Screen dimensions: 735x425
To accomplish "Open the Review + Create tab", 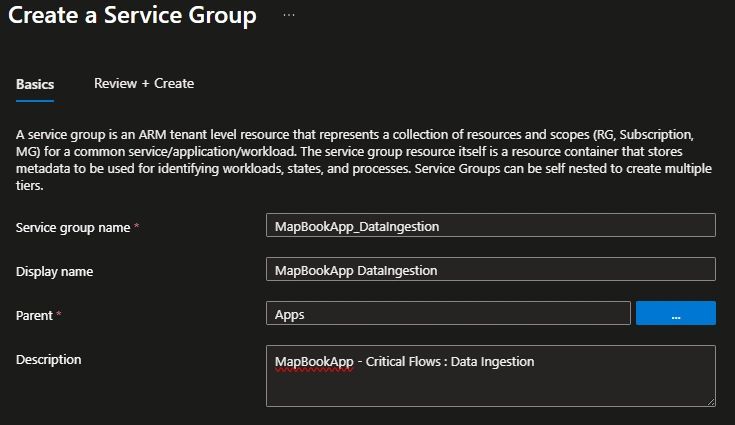I will [x=144, y=83].
